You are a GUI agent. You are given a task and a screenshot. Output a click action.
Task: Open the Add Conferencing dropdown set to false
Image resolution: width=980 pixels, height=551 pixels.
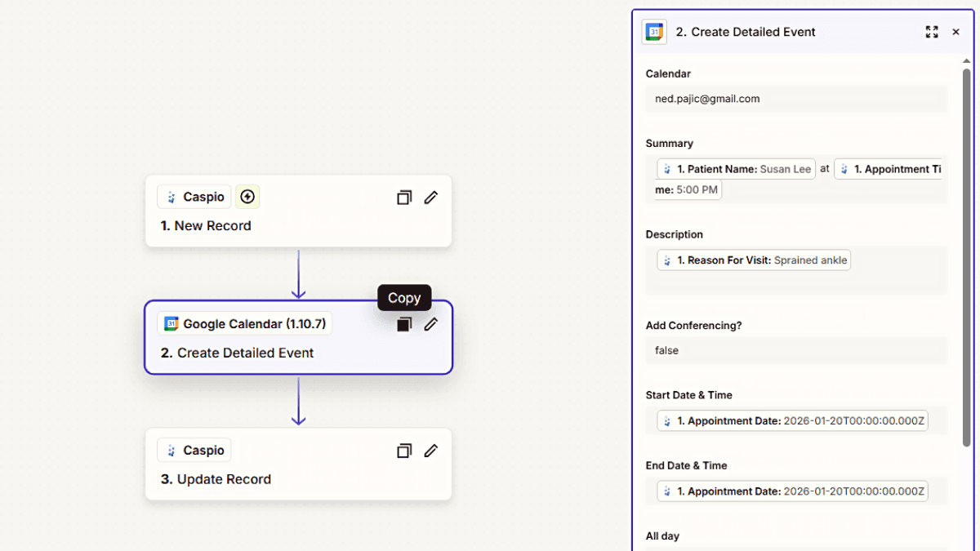pyautogui.click(x=796, y=350)
